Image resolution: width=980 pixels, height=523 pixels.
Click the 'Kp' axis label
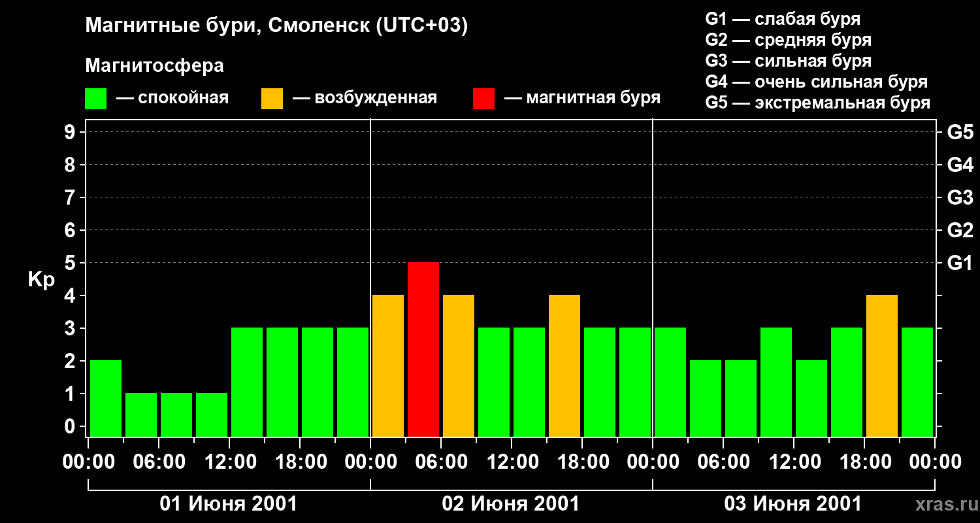click(x=42, y=280)
